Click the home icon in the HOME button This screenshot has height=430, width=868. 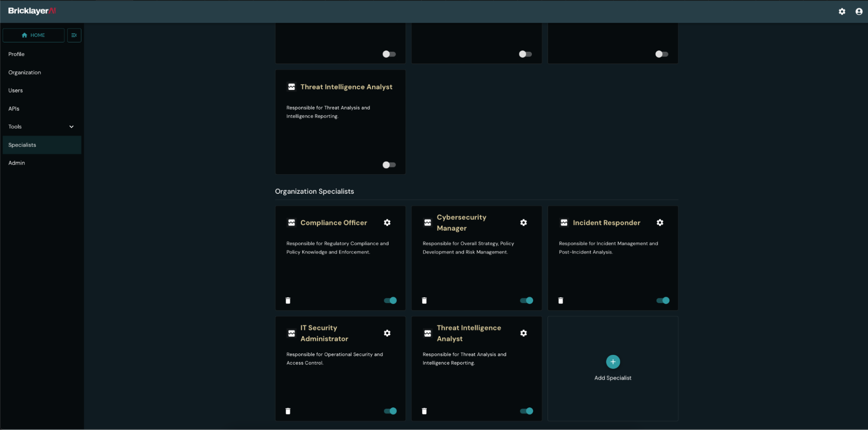pyautogui.click(x=25, y=35)
